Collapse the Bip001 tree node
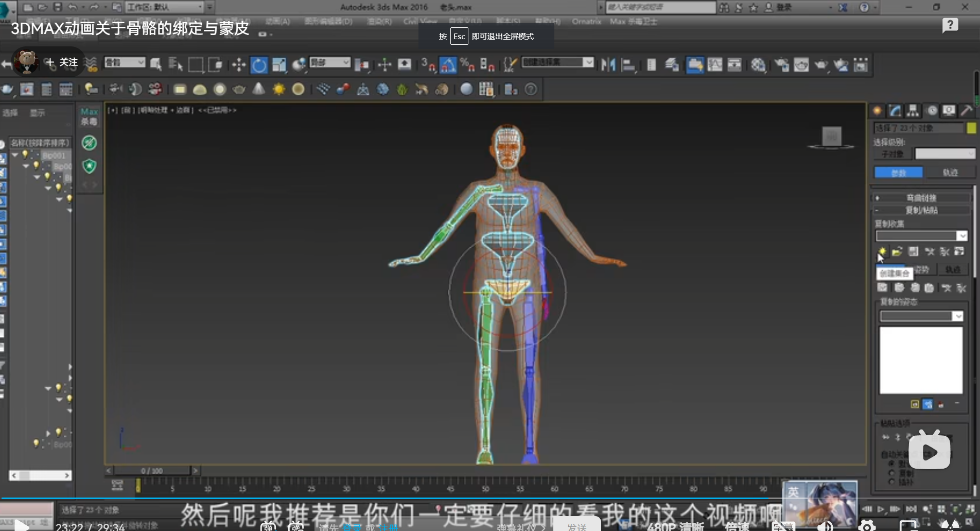 coord(15,155)
